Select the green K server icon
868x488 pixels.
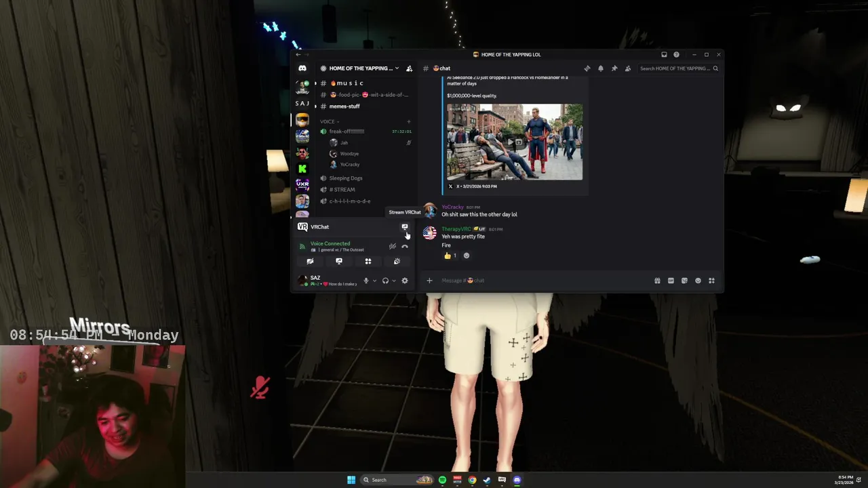pos(302,169)
